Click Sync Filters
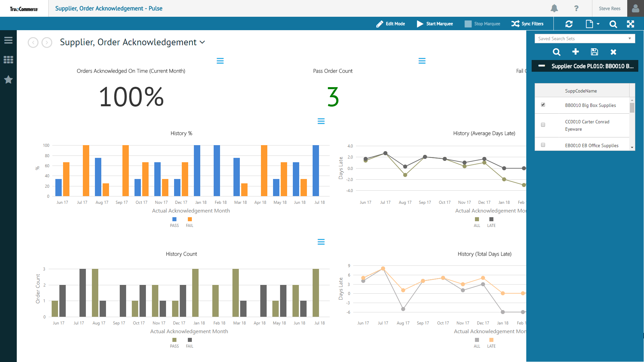644x362 pixels. 527,24
